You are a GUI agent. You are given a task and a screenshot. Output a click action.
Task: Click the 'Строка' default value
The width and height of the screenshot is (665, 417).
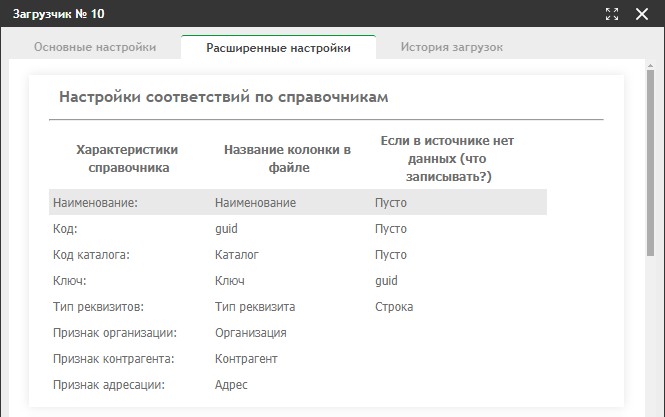[394, 307]
